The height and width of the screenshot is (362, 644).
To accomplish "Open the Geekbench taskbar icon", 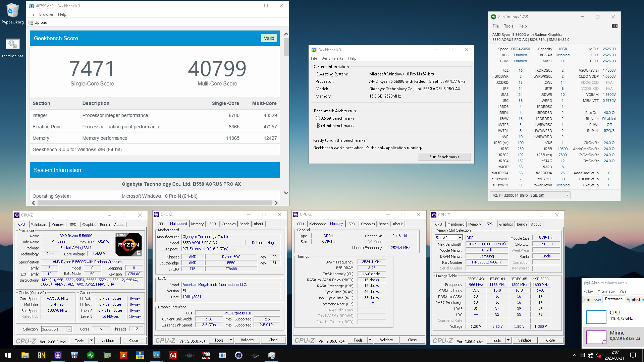I will pyautogui.click(x=156, y=355).
